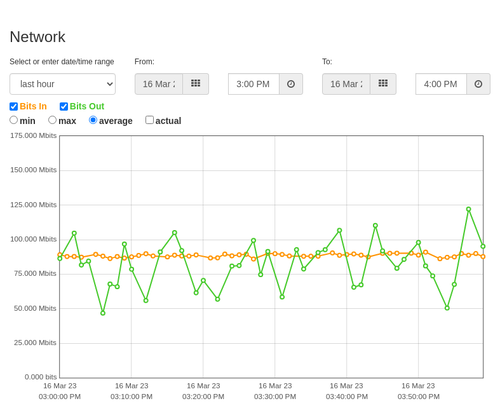The width and height of the screenshot is (500, 403).
Task: Enable the actual checkbox
Action: 150,120
